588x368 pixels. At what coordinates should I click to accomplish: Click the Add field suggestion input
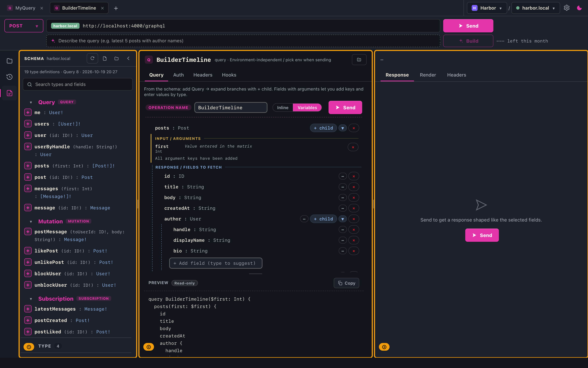click(216, 263)
